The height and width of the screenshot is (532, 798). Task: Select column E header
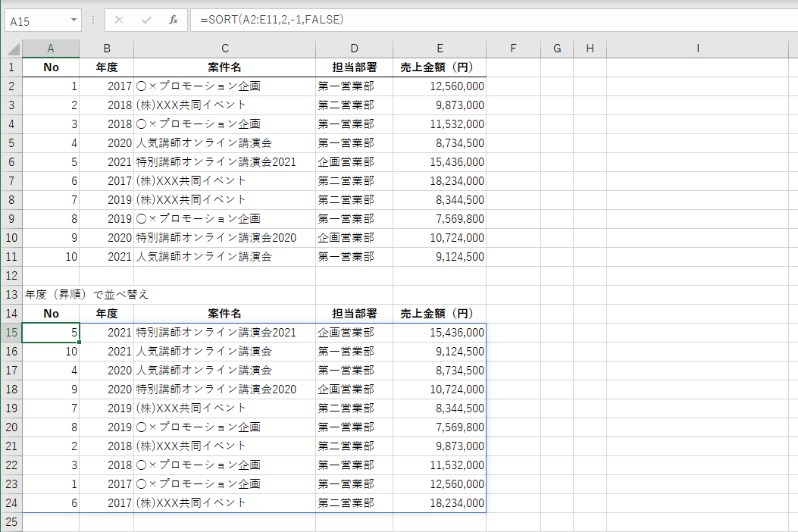(x=440, y=48)
